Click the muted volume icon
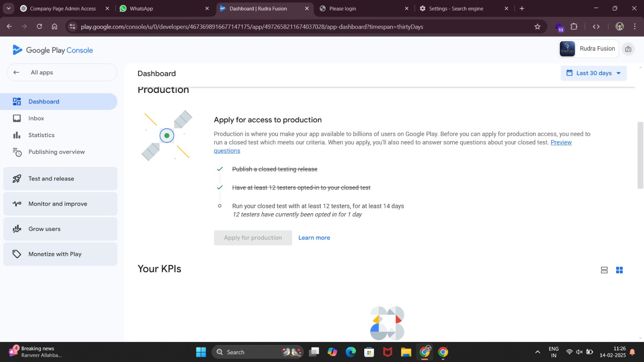This screenshot has width=644, height=362. 579,352
